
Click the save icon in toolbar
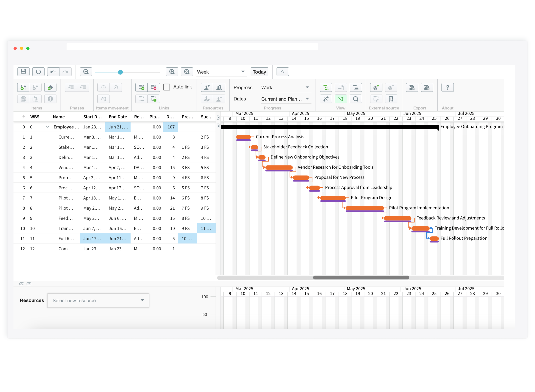pyautogui.click(x=23, y=72)
